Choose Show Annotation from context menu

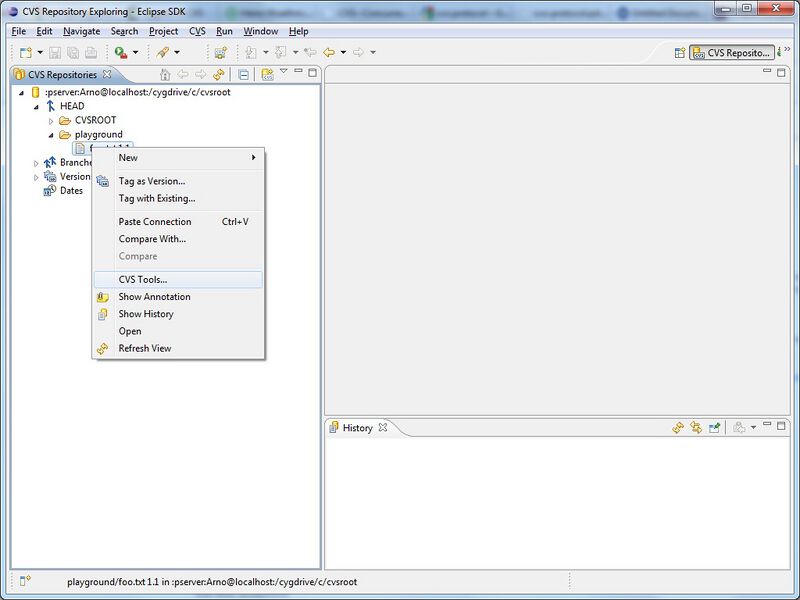point(179,296)
